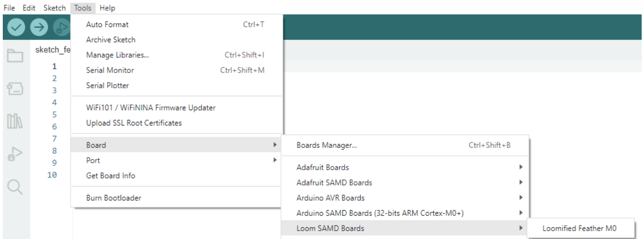Expand the Port submenu
The image size is (644, 239).
[x=176, y=160]
